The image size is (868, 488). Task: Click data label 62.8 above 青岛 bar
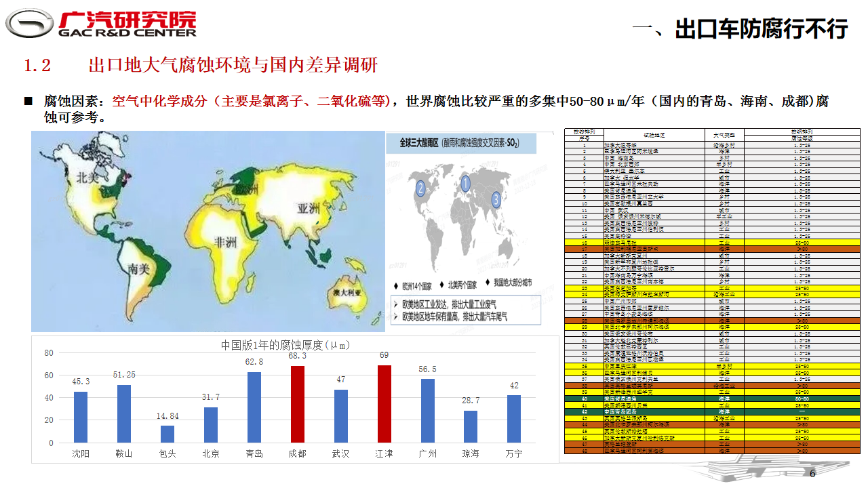[254, 362]
